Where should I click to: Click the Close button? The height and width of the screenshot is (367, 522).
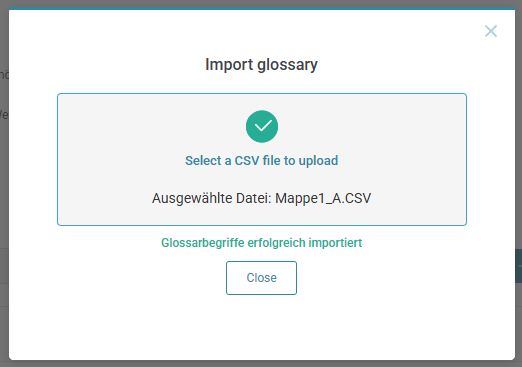click(261, 278)
